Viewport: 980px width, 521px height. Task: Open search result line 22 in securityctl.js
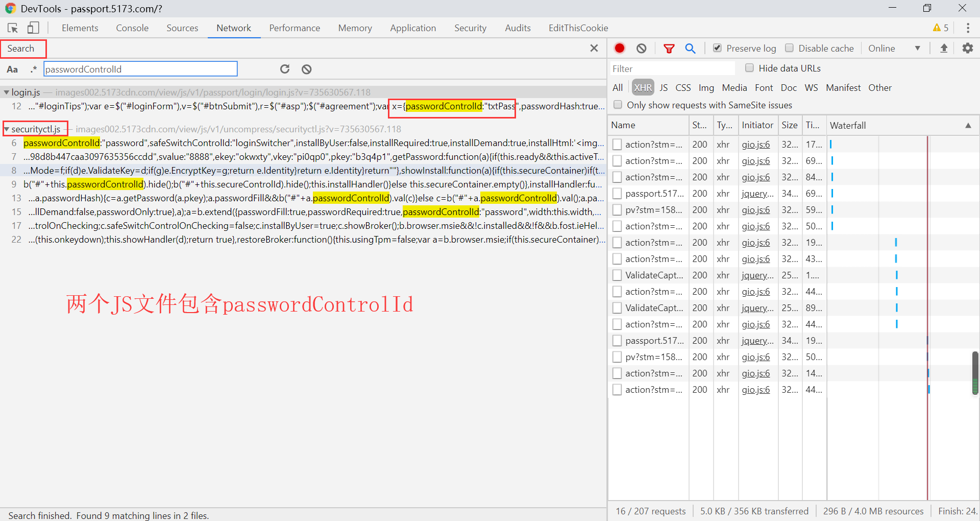coord(303,240)
